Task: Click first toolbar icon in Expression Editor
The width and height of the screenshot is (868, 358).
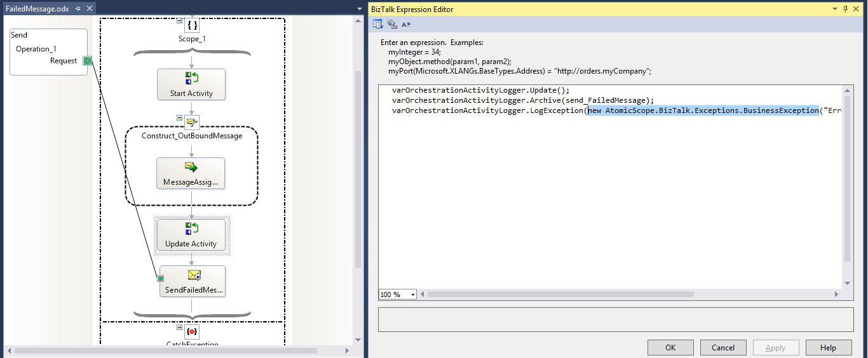Action: point(378,24)
